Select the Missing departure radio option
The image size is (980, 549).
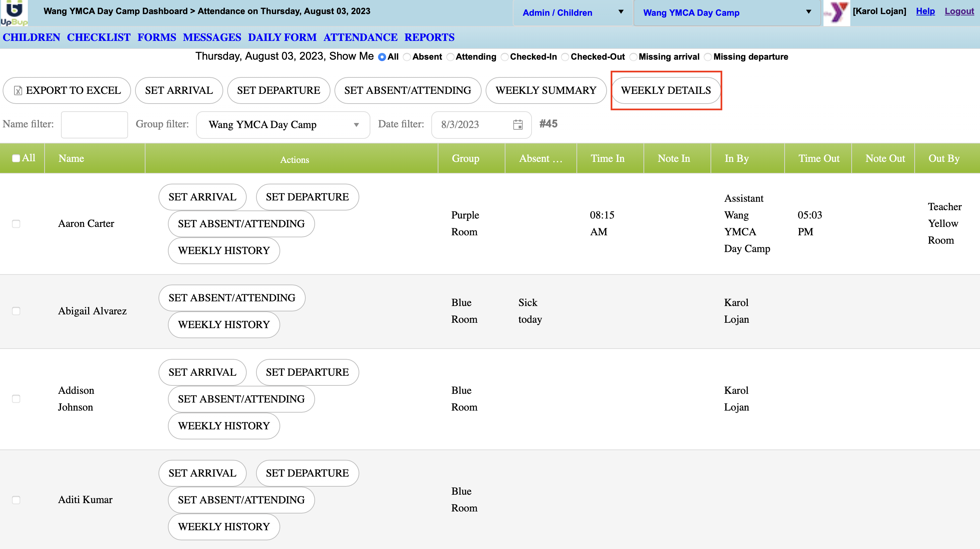708,57
